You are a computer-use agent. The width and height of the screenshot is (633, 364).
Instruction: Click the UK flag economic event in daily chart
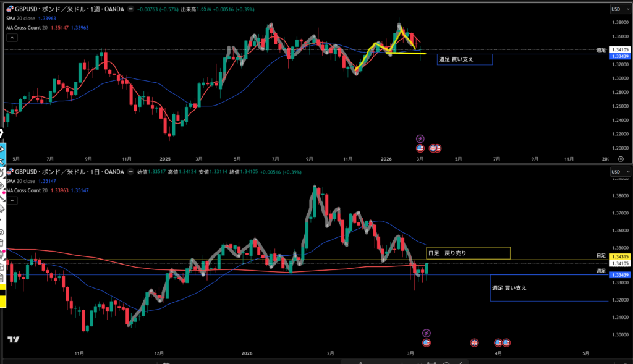point(475,342)
